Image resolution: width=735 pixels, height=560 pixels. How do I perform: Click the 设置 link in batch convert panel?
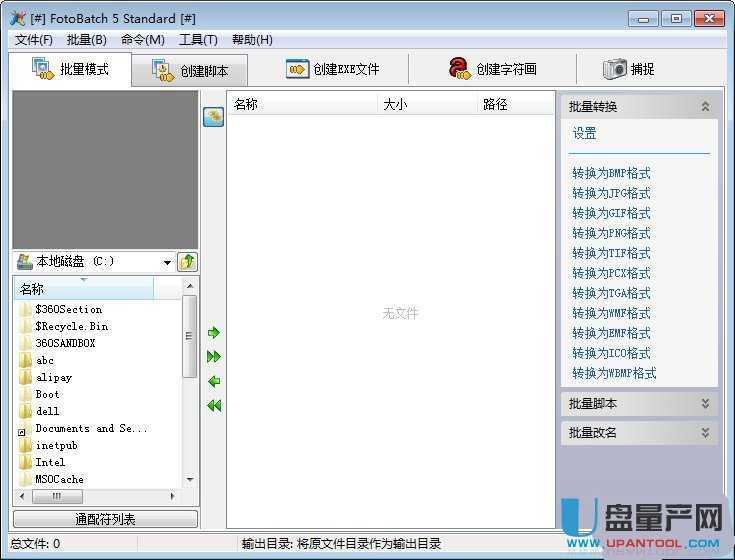coord(585,133)
